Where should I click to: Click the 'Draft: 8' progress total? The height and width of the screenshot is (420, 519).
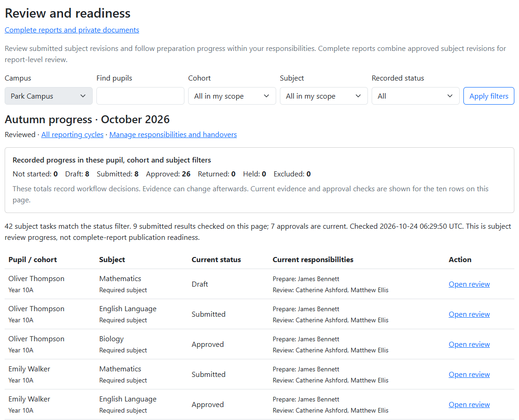[x=77, y=174]
